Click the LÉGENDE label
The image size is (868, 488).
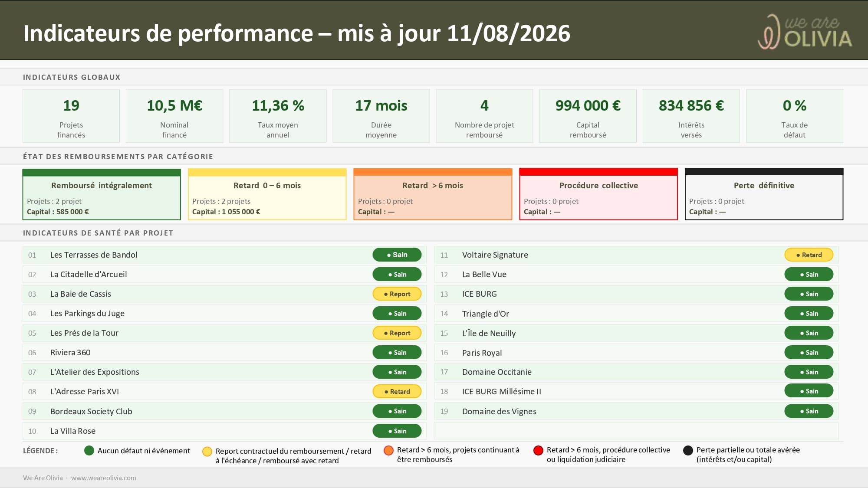pyautogui.click(x=40, y=451)
